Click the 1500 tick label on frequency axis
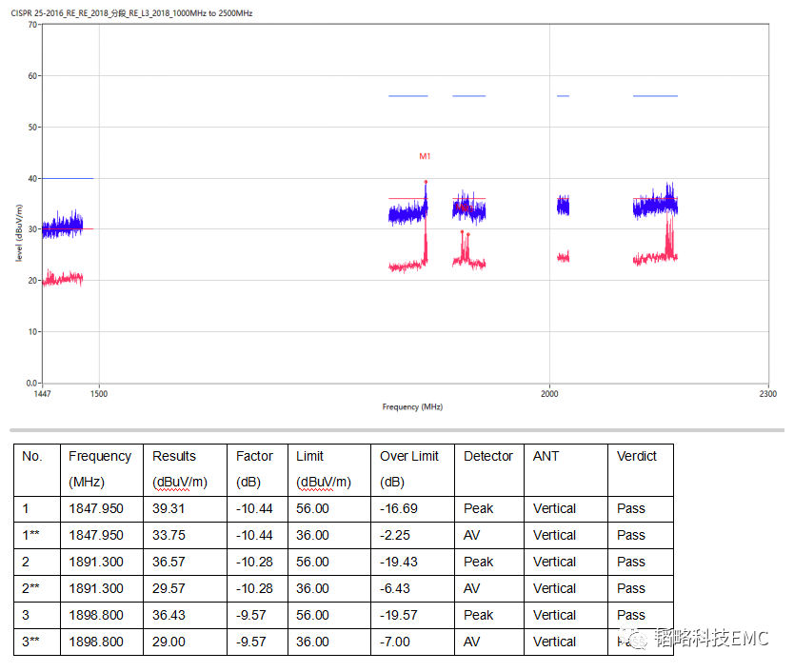The width and height of the screenshot is (794, 672). [x=99, y=393]
